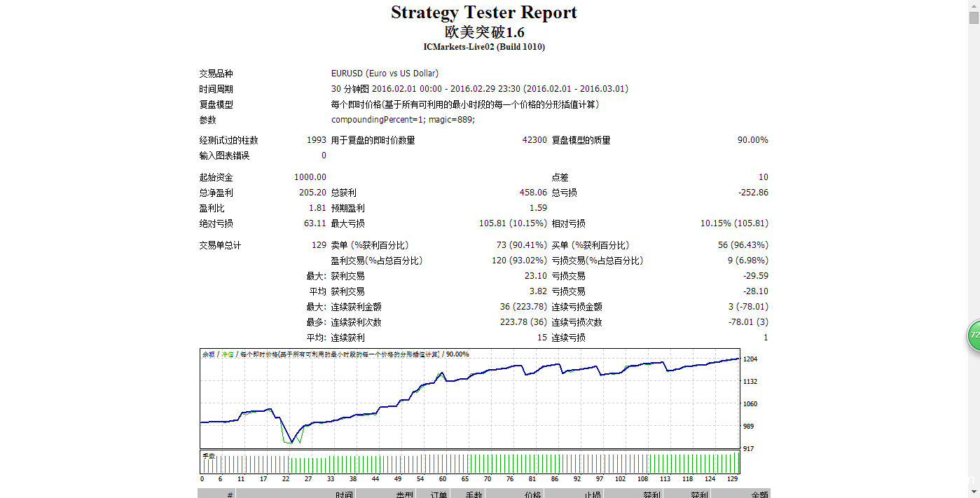The image size is (980, 498).
Task: Grab the vertical scrollbar thumb
Action: tap(974, 18)
